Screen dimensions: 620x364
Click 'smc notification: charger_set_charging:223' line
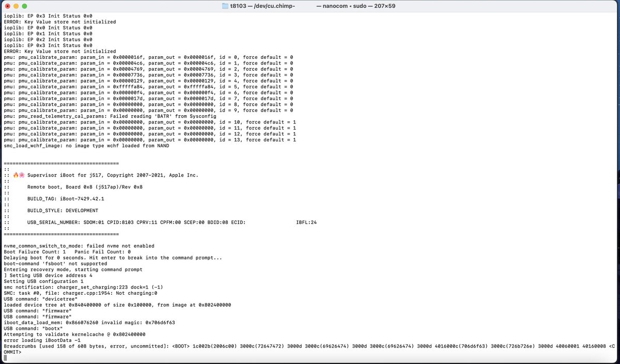click(x=83, y=287)
